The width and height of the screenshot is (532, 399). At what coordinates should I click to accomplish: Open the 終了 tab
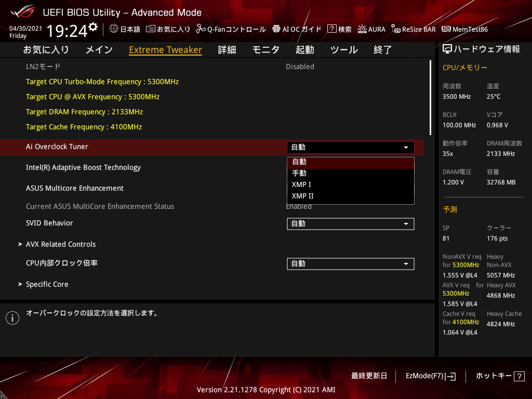383,50
